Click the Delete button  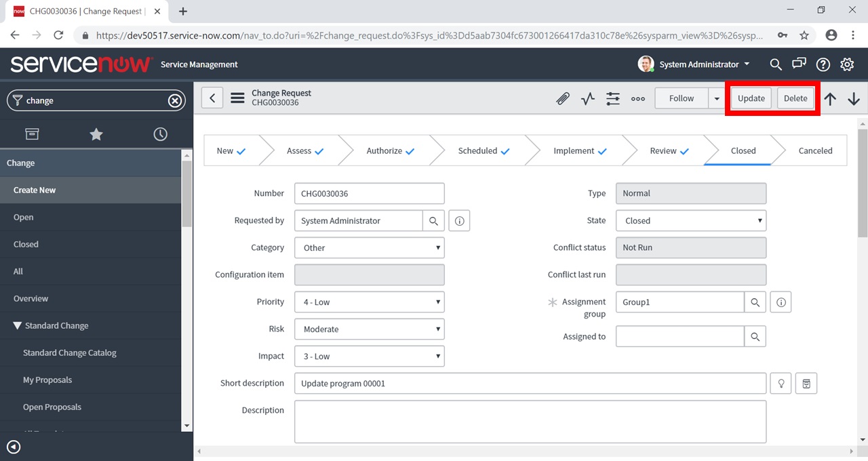795,98
